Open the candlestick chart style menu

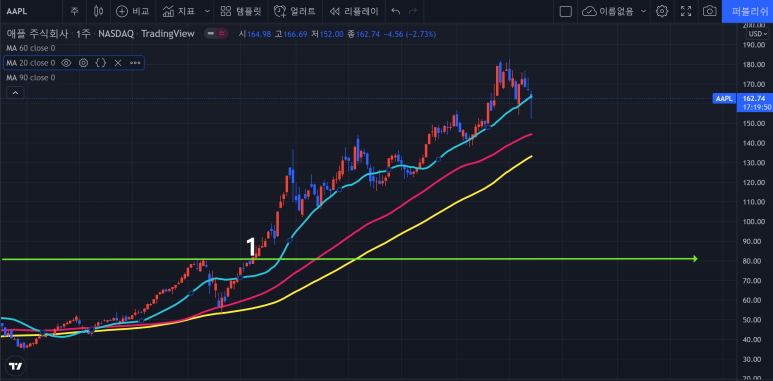pyautogui.click(x=99, y=11)
